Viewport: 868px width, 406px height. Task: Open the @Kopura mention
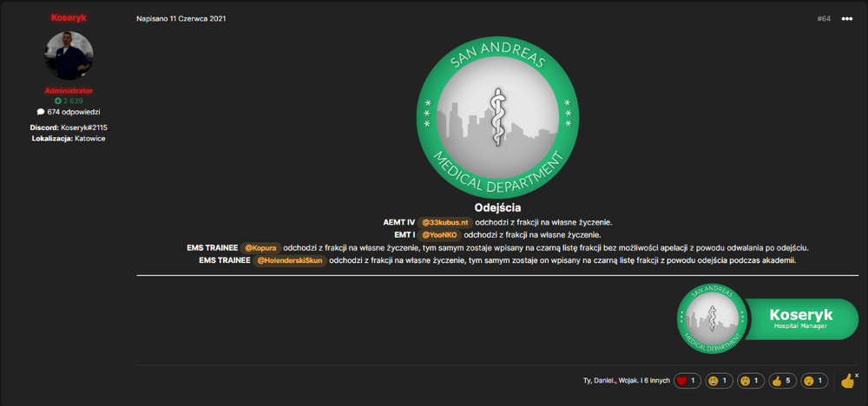click(x=260, y=248)
